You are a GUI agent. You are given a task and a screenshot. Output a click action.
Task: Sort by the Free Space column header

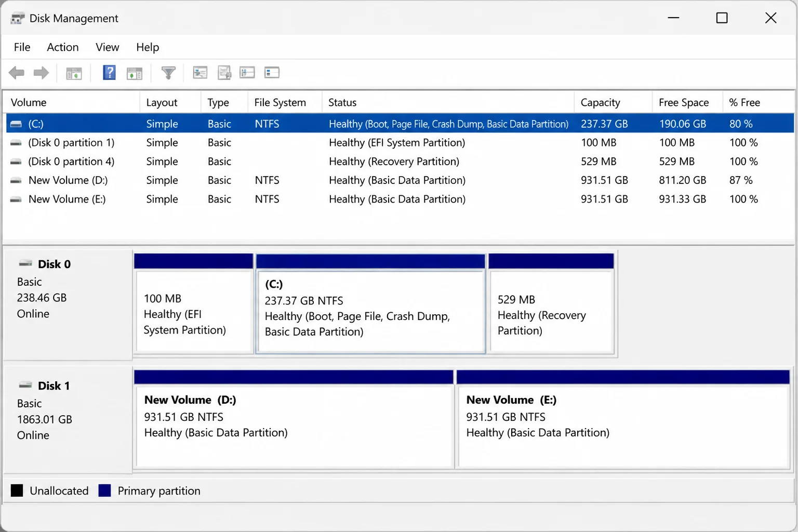[687, 102]
